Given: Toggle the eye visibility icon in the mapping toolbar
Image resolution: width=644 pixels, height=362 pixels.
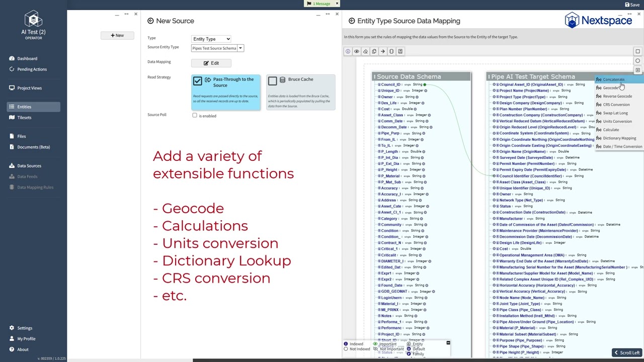Looking at the screenshot, I should [357, 51].
